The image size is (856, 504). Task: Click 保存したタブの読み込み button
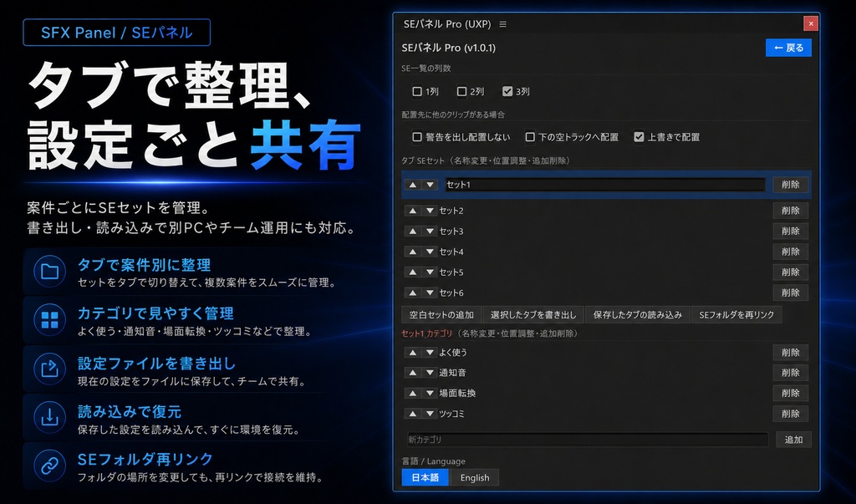coord(638,315)
